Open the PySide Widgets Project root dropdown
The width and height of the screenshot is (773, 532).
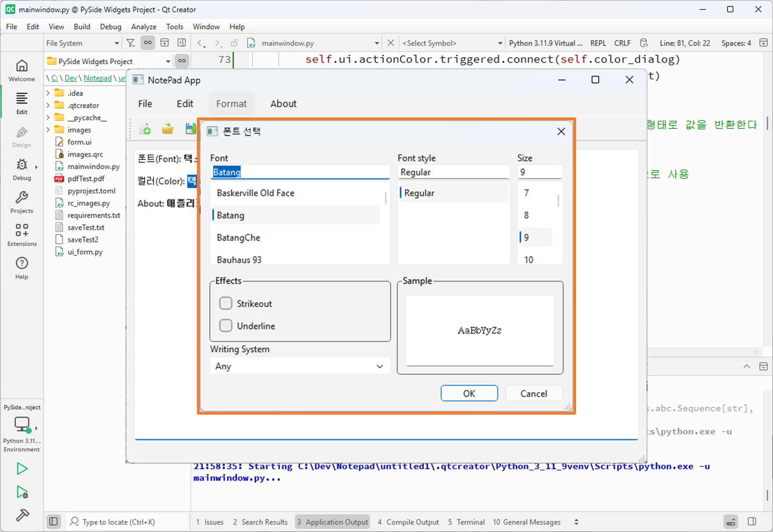tap(109, 61)
